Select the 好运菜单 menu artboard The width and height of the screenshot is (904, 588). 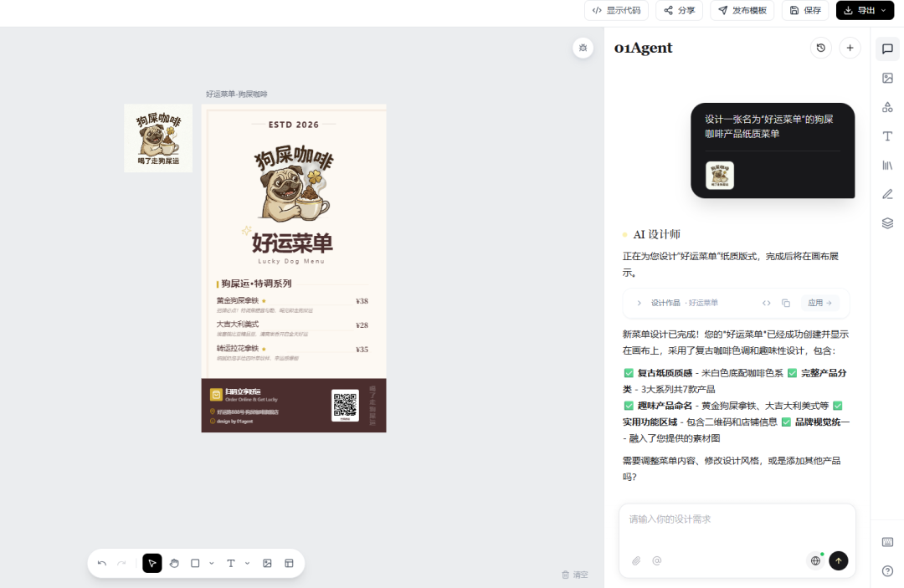coord(294,268)
